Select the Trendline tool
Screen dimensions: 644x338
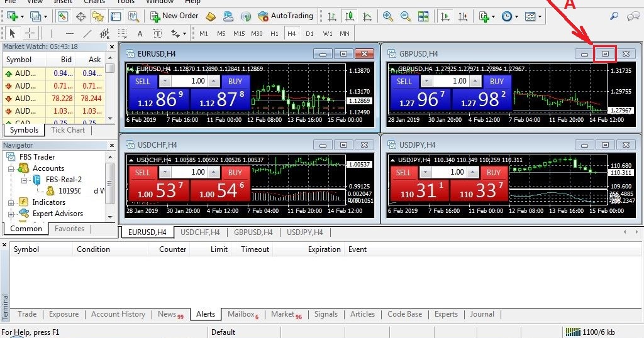click(x=87, y=33)
